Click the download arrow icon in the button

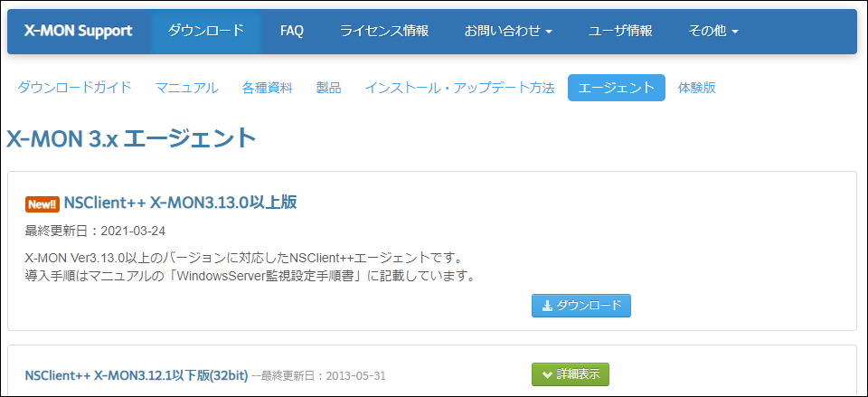click(547, 306)
